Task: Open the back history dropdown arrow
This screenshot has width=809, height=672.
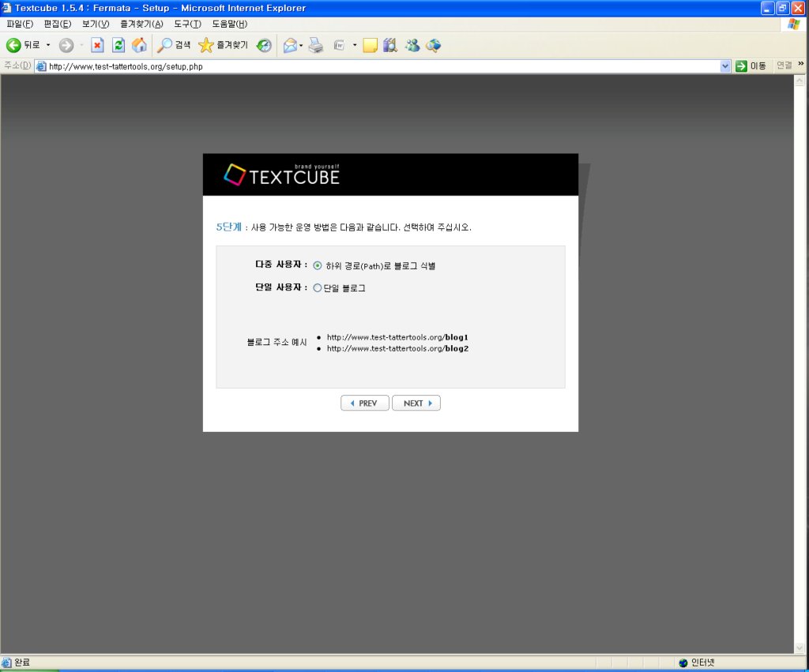Action: pyautogui.click(x=48, y=45)
